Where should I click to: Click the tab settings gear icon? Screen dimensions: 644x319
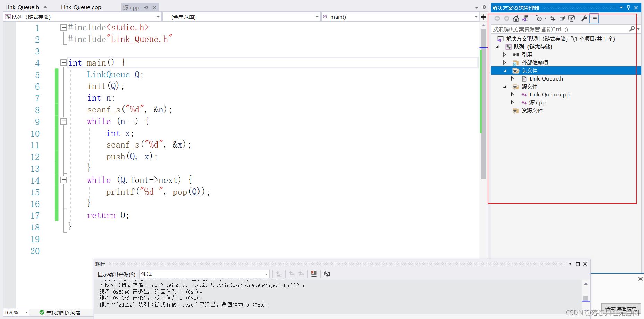[x=485, y=7]
